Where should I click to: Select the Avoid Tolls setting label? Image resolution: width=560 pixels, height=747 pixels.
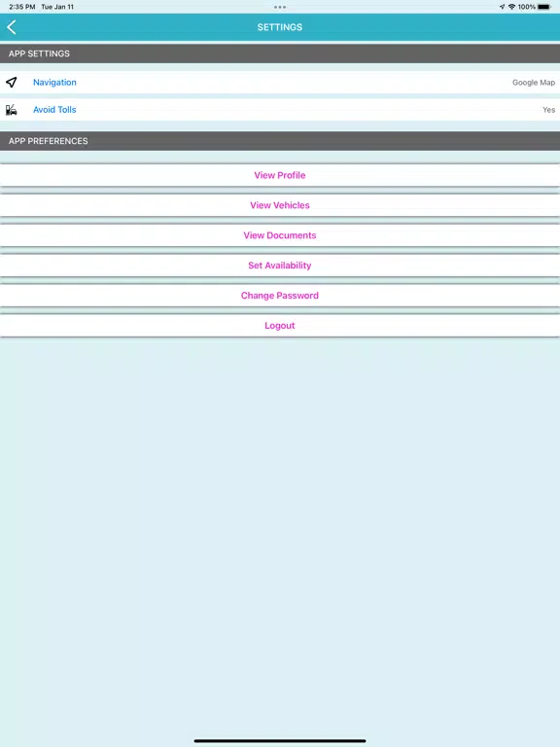coord(54,110)
